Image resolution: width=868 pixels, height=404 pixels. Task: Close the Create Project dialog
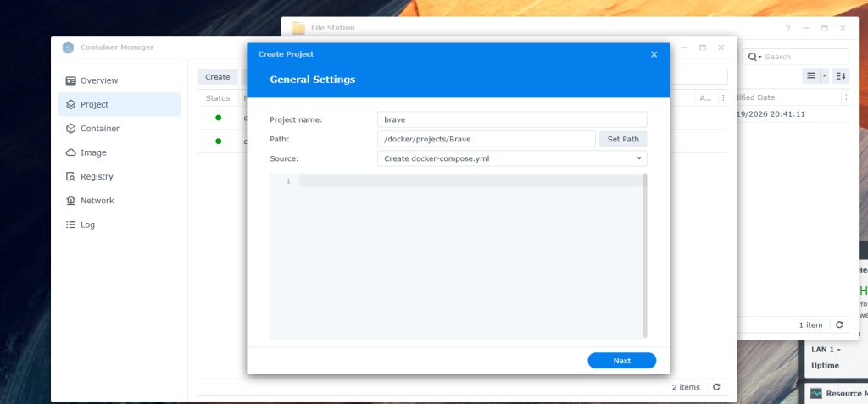(654, 54)
